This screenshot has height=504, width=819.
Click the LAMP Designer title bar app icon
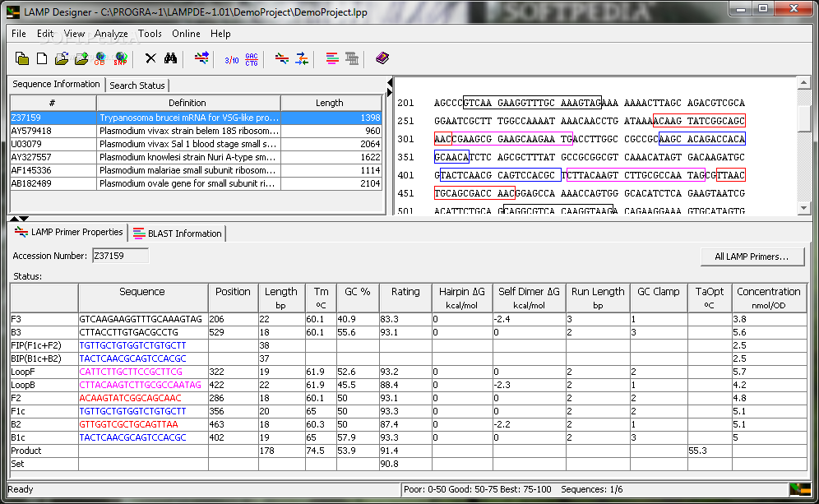point(13,12)
